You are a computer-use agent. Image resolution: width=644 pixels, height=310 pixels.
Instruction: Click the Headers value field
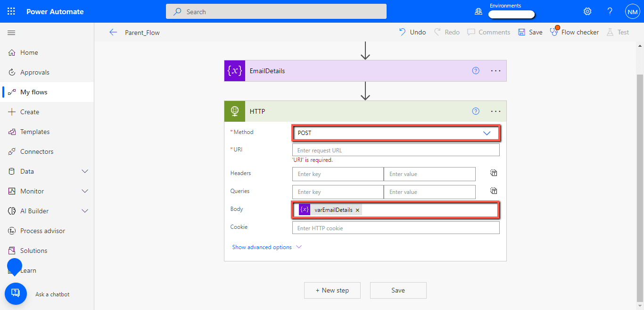click(x=429, y=174)
